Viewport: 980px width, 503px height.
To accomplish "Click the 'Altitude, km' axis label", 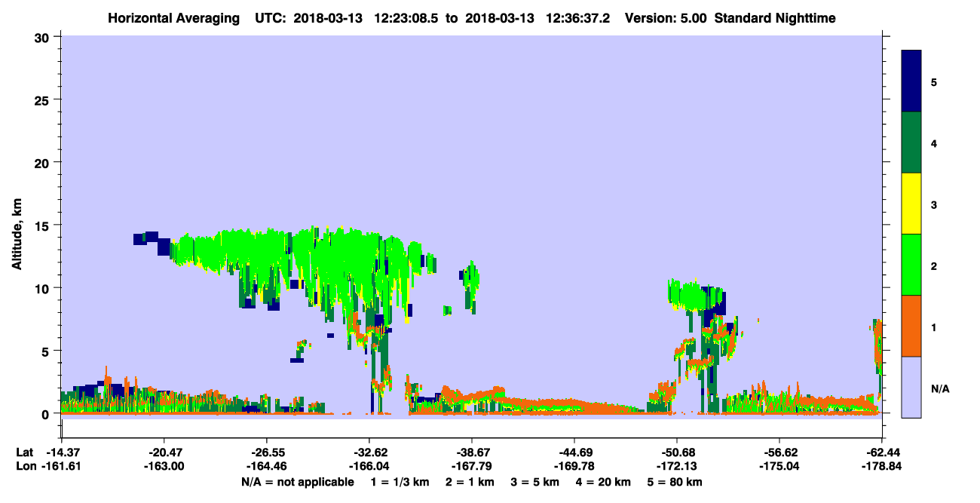I will click(17, 234).
